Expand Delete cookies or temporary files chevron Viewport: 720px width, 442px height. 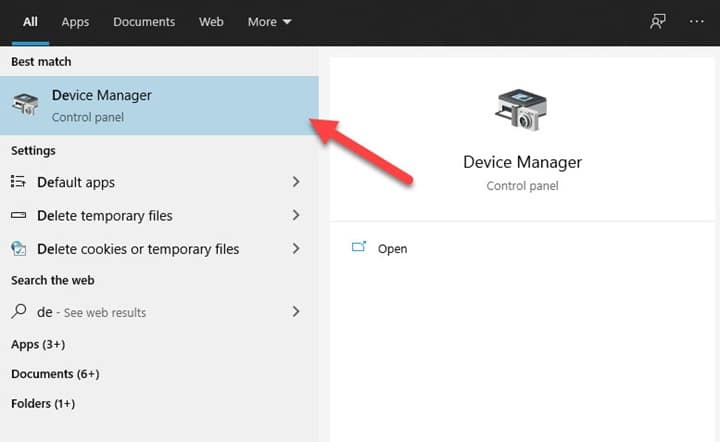296,248
